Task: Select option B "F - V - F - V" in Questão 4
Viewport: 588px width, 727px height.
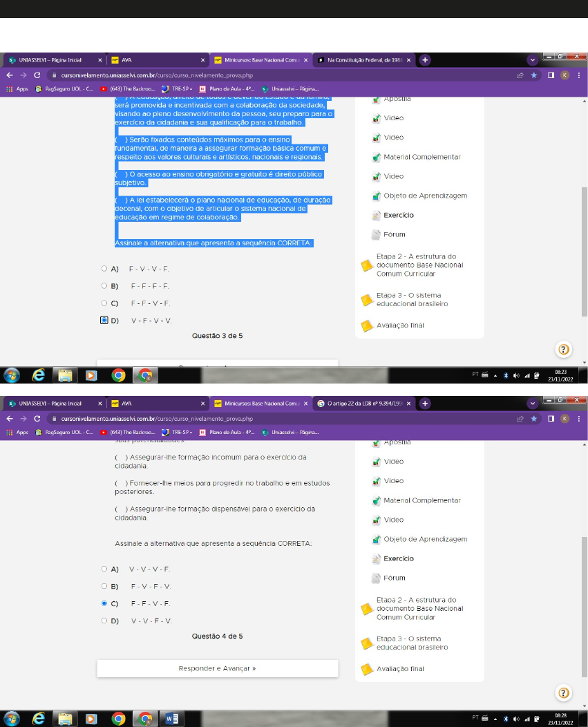Action: point(104,586)
